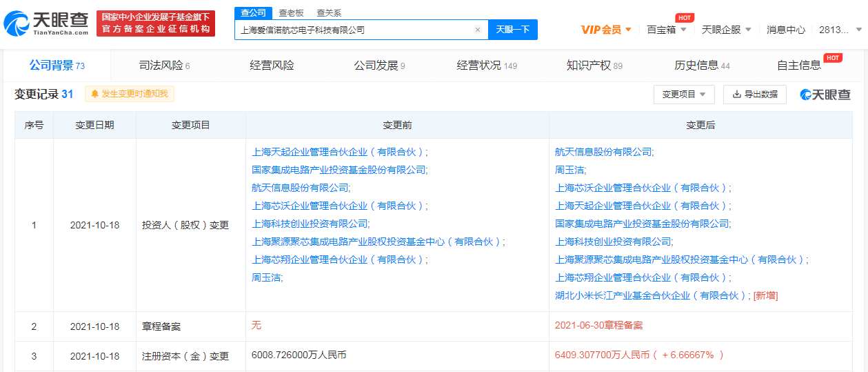Viewport: 868px width, 372px height.
Task: Click the red official credit agency banner
Action: click(156, 23)
